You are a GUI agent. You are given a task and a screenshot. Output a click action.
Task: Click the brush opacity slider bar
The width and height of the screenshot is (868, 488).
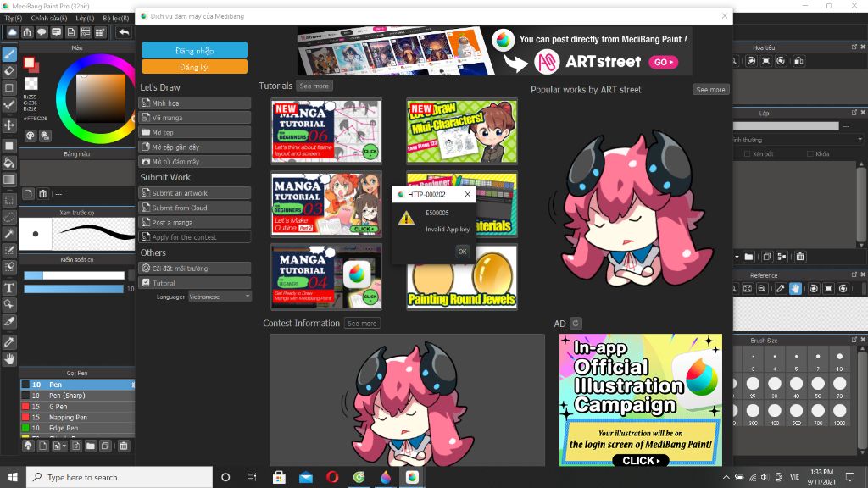tap(74, 289)
